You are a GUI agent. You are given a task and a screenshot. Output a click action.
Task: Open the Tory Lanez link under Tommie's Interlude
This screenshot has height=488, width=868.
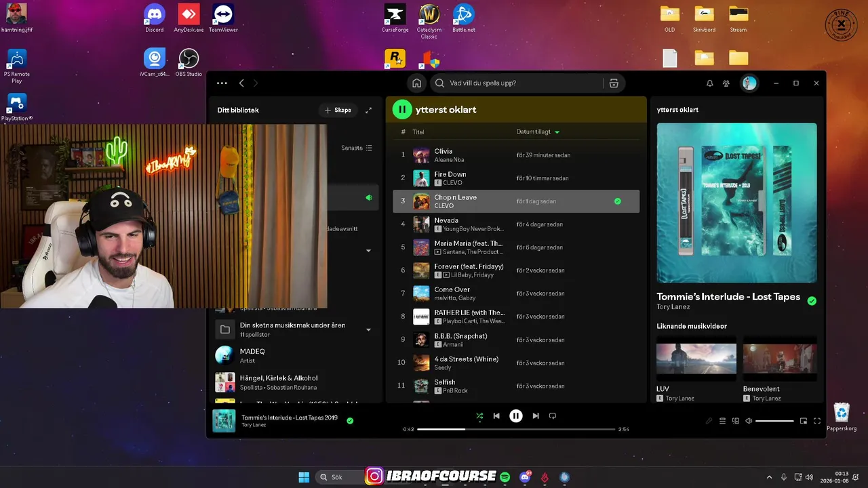pyautogui.click(x=673, y=307)
